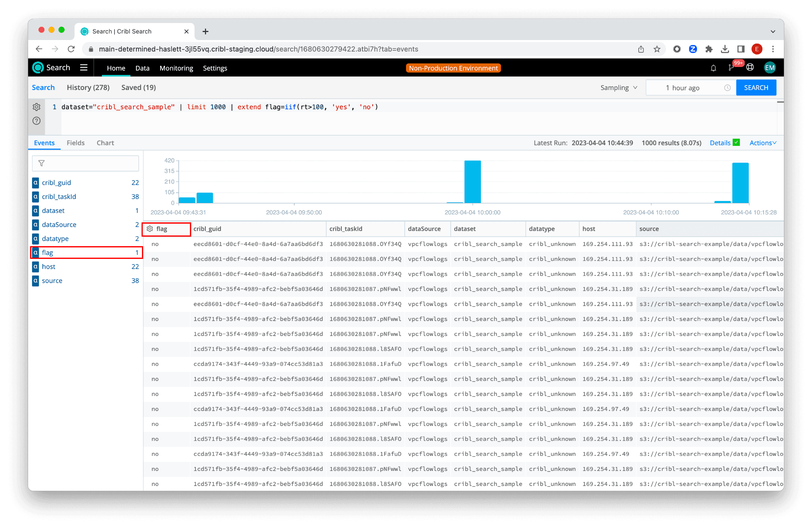Click the lifebuoy support icon
The height and width of the screenshot is (528, 812).
750,67
